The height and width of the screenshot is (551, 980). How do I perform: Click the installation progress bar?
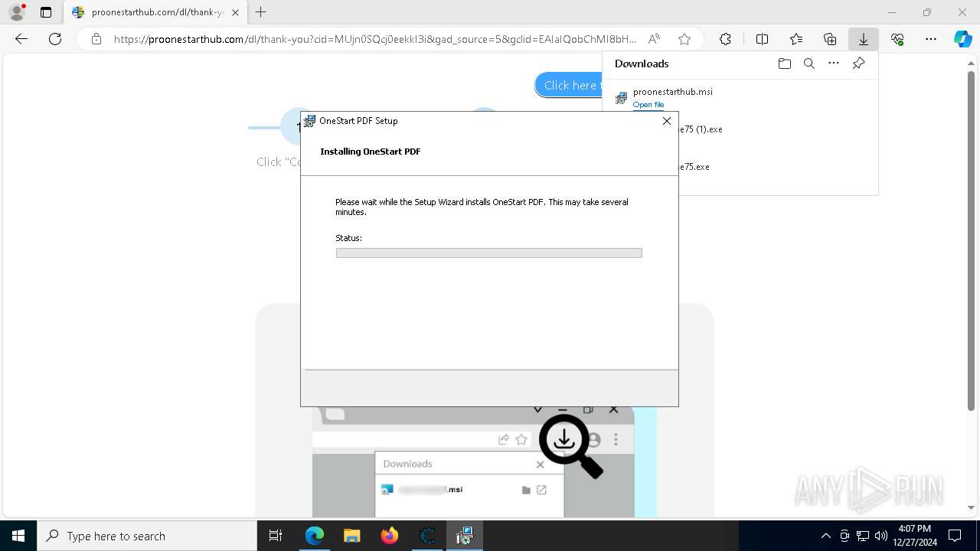pyautogui.click(x=488, y=253)
